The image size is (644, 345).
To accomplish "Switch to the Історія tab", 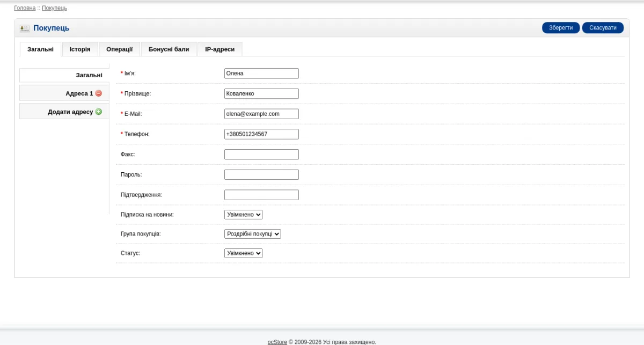I will pos(80,49).
